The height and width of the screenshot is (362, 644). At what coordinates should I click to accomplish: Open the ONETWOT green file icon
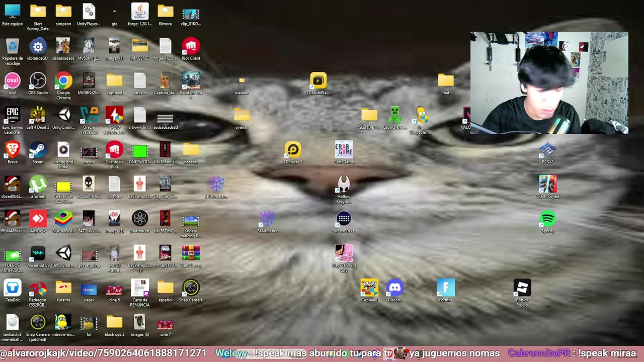click(140, 153)
